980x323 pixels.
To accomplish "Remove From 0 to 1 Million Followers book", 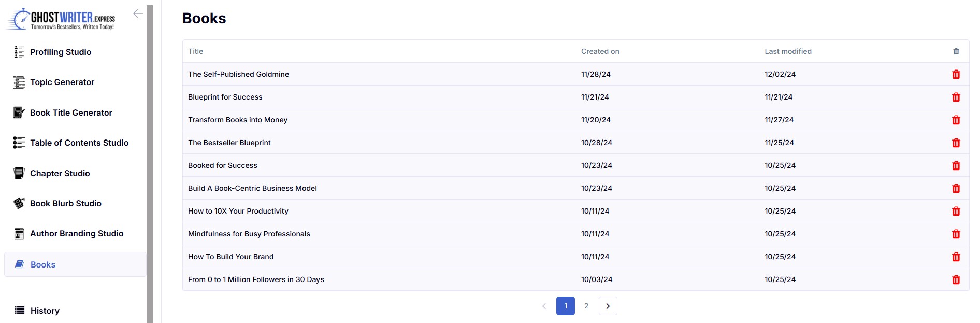I will [956, 279].
